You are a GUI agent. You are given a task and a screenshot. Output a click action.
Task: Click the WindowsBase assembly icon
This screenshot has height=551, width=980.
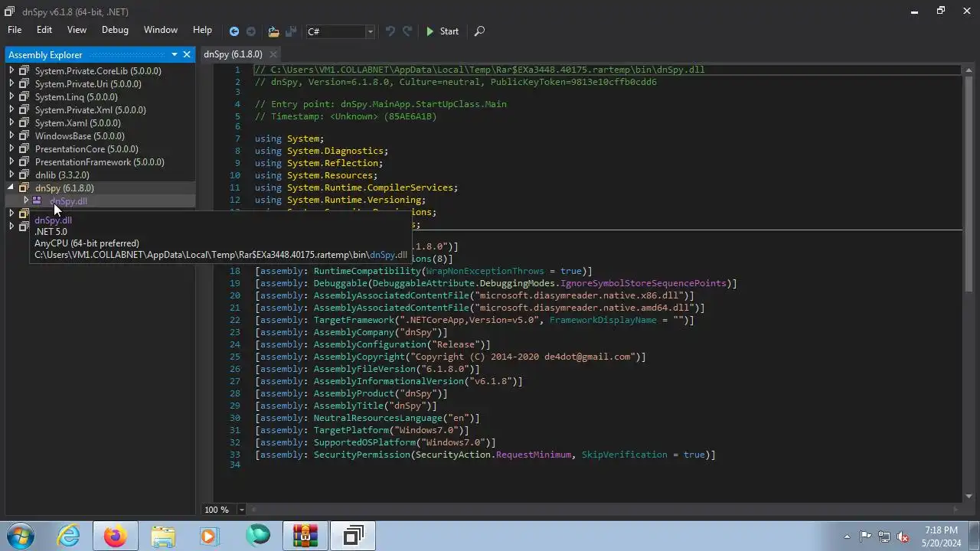24,135
